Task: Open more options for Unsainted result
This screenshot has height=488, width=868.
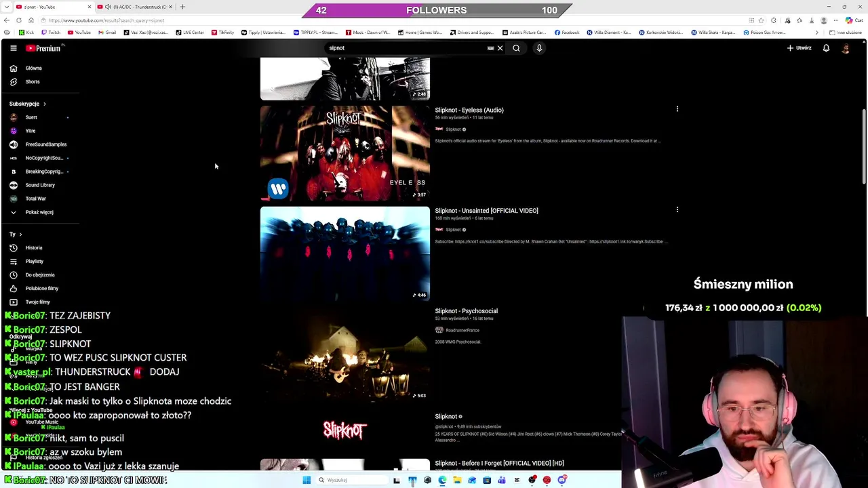Action: 677,209
